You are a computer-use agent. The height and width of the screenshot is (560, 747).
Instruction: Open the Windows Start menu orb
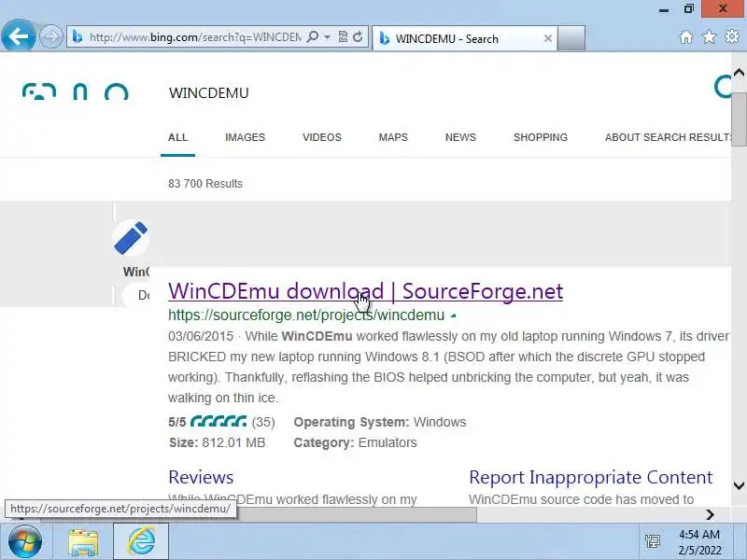coord(24,542)
